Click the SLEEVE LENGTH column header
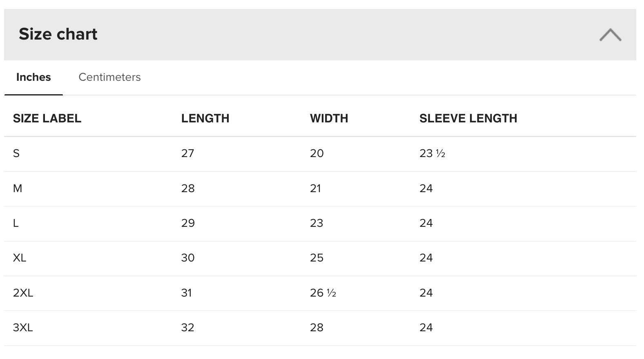The image size is (644, 359). point(468,118)
